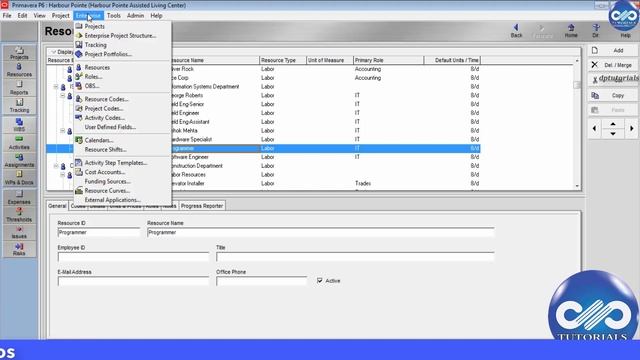Image resolution: width=640 pixels, height=360 pixels.
Task: Sort by the Primary Role column header
Action: click(388, 60)
